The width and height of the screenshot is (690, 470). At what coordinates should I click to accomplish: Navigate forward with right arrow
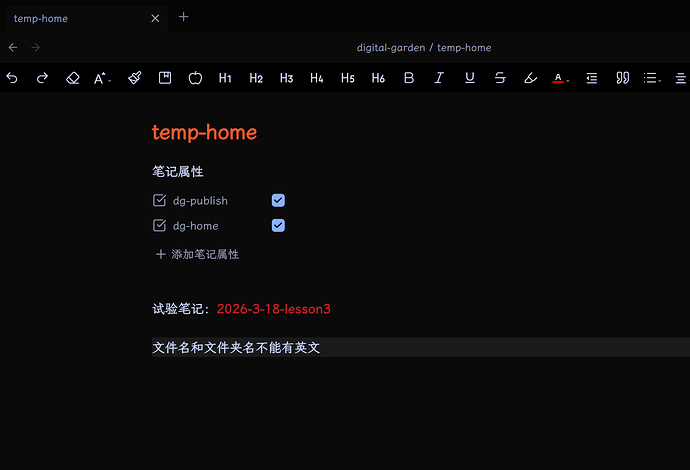(36, 48)
